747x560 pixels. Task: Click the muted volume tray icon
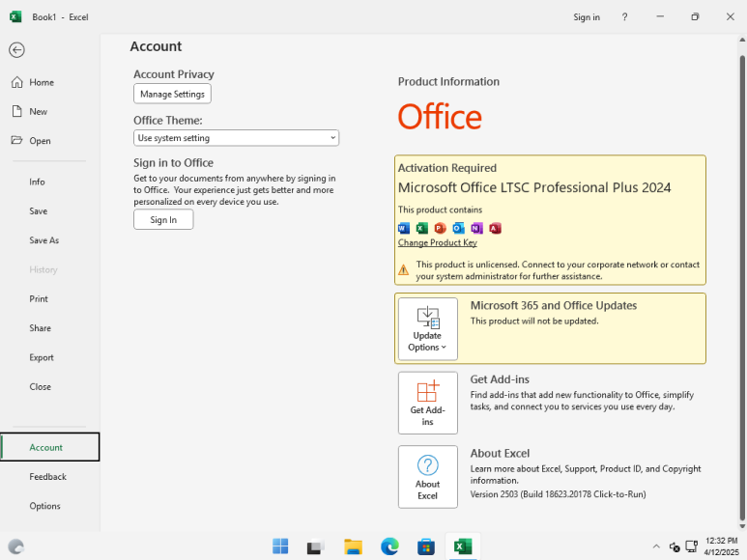(675, 547)
